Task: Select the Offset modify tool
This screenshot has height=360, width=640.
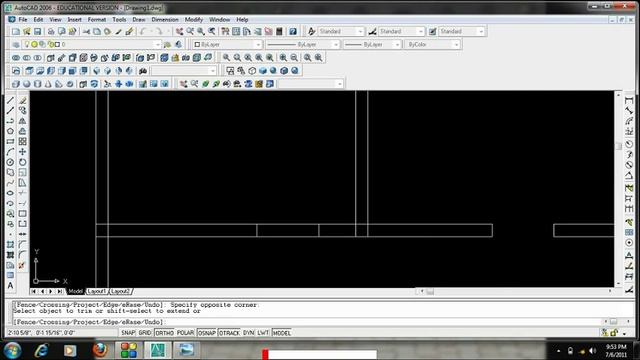Action: 22,131
